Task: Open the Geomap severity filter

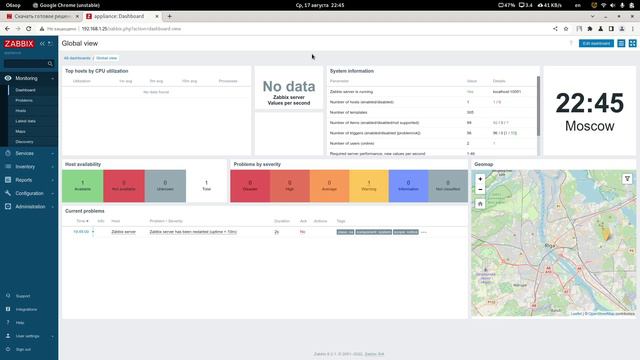Action: tap(627, 179)
